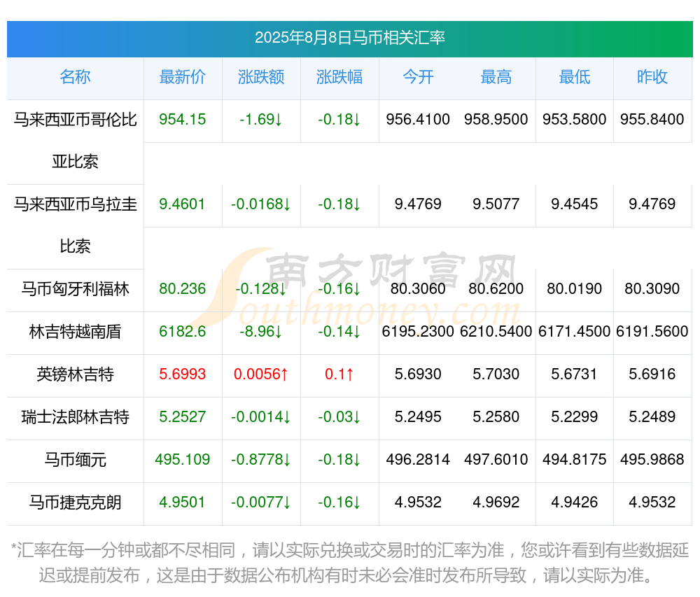
Task: Click latest price 5.2527
Action: [x=182, y=417]
